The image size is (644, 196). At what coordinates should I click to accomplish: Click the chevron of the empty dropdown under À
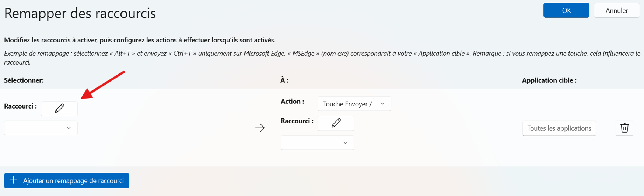(x=345, y=143)
